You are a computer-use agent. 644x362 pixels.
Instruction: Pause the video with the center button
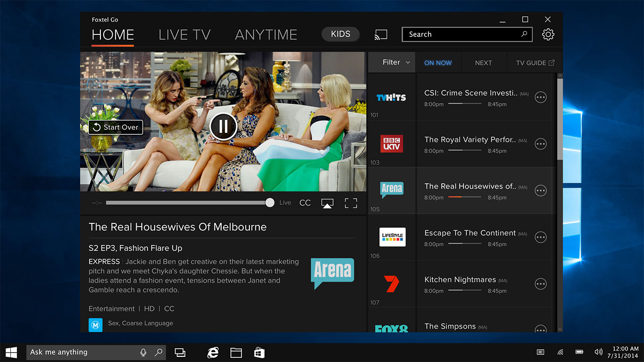pos(223,126)
